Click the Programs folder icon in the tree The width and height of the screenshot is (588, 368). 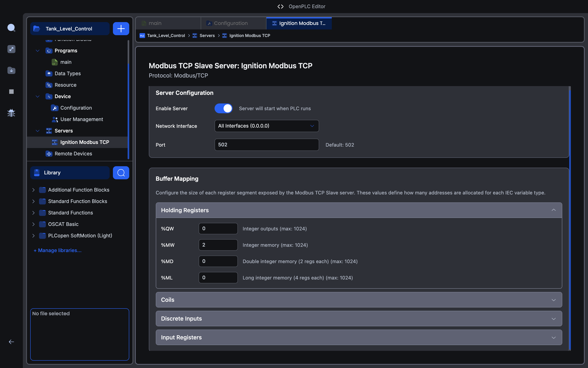[49, 51]
